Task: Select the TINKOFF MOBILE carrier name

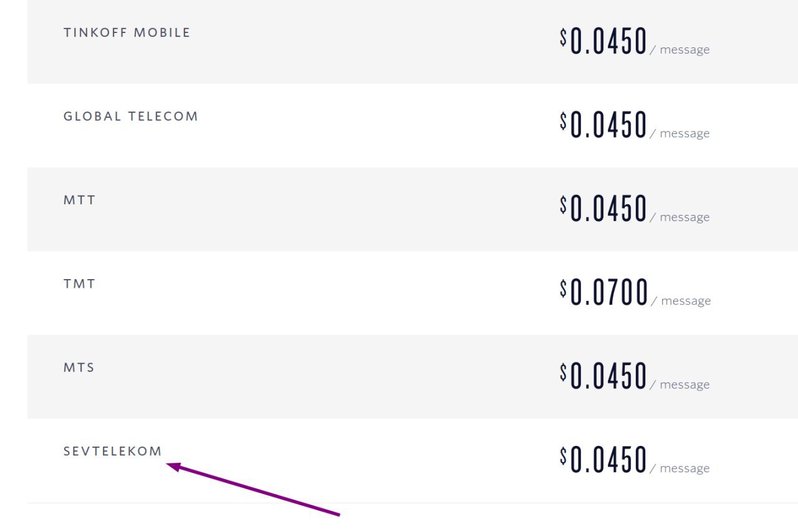Action: 127,32
